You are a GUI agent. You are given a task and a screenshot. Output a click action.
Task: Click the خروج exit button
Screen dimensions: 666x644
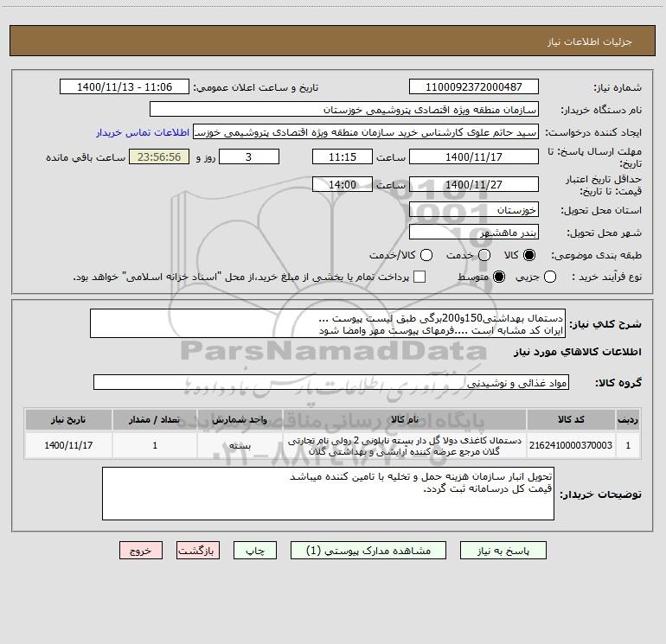click(141, 551)
